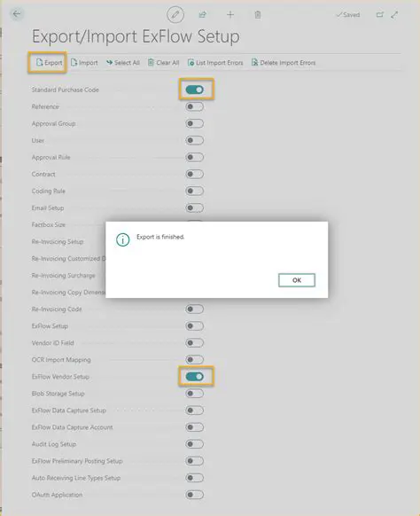Open the share icon
Screen dimensions: 420x516
click(x=203, y=14)
